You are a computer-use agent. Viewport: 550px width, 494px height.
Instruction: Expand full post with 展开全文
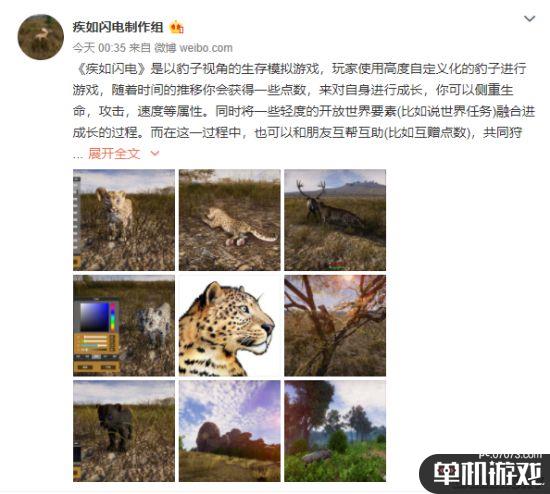[x=114, y=153]
